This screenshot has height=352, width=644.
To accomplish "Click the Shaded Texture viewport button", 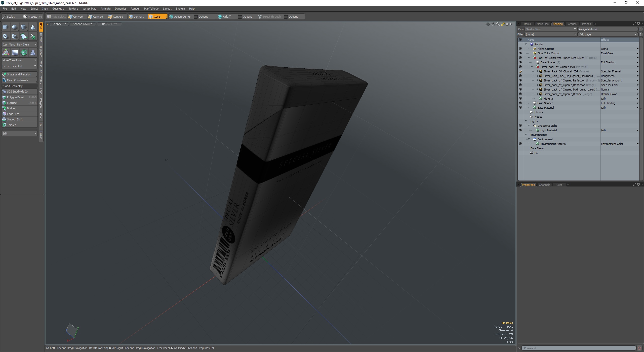I will click(x=83, y=24).
